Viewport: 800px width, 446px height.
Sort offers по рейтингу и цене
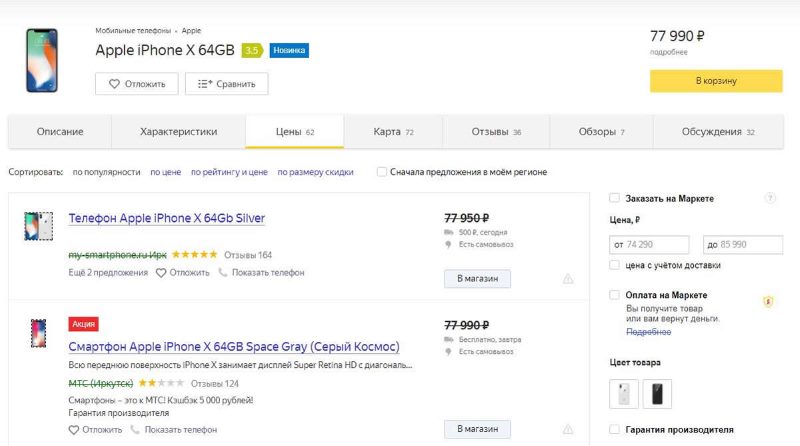(229, 172)
